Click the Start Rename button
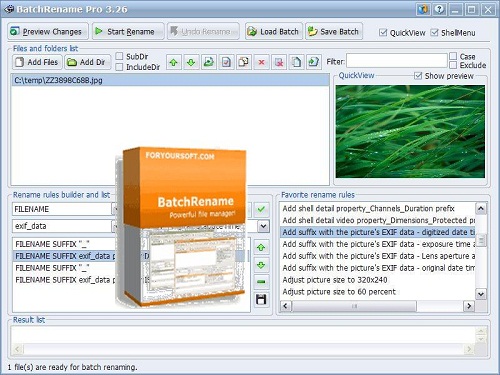The image size is (500, 375). pos(128,32)
